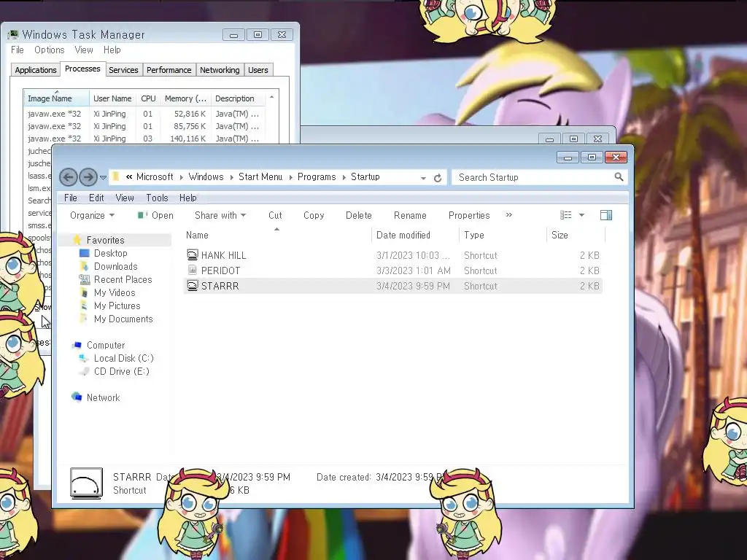Image resolution: width=747 pixels, height=560 pixels.
Task: Open Explorer Edit menu
Action: tap(96, 198)
